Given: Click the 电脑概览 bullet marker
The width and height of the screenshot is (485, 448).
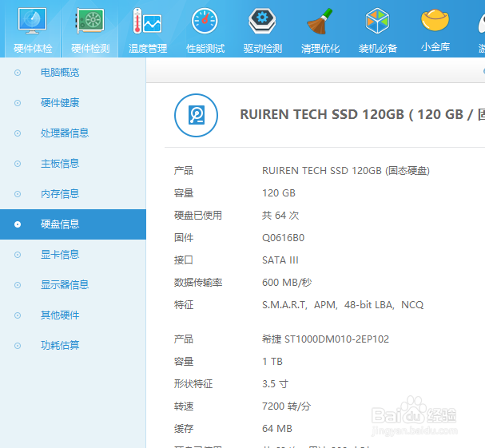Looking at the screenshot, I should [x=18, y=73].
